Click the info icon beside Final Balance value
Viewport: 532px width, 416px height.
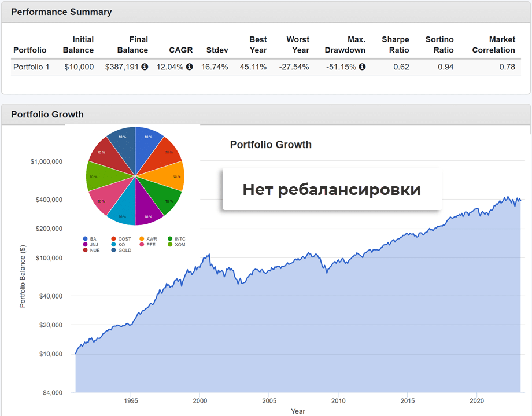pyautogui.click(x=145, y=67)
